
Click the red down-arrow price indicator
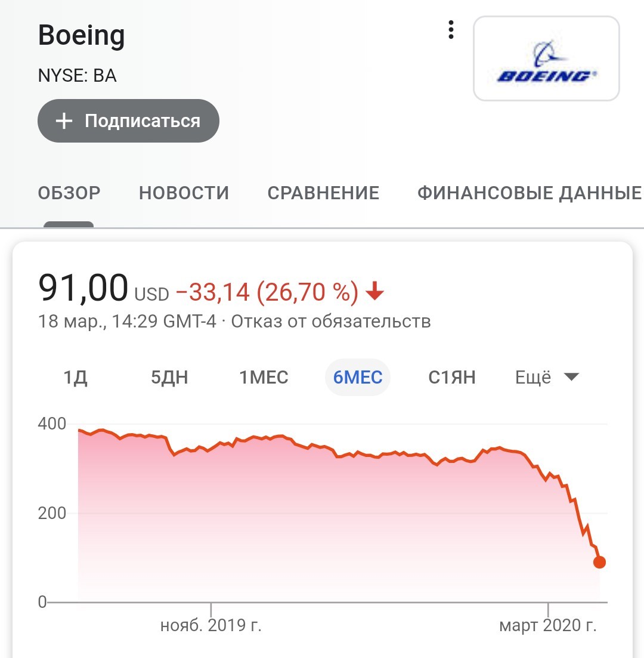click(374, 291)
